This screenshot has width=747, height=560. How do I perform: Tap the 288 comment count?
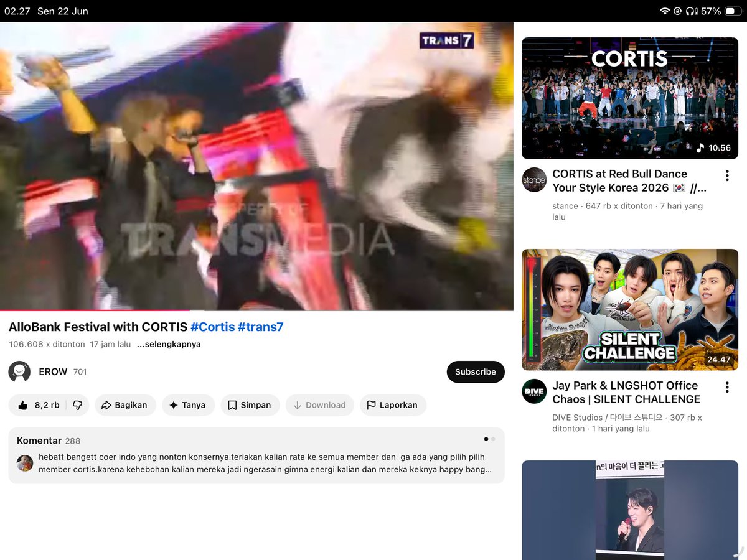[x=73, y=441]
